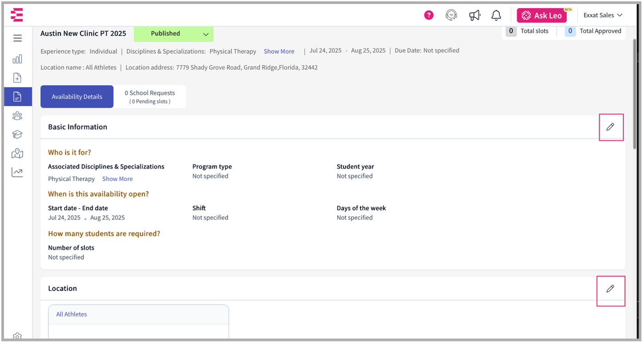The height and width of the screenshot is (342, 644).
Task: Click the Ask Leo button
Action: (x=541, y=16)
